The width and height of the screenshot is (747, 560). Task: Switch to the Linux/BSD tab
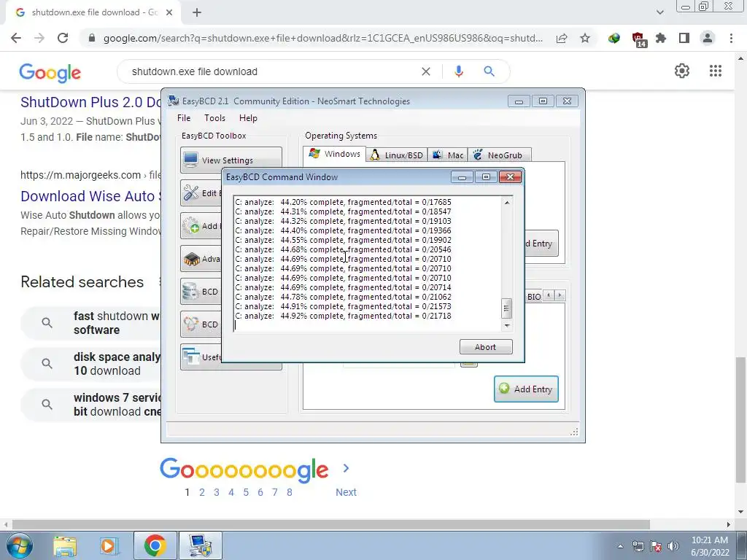click(x=396, y=155)
